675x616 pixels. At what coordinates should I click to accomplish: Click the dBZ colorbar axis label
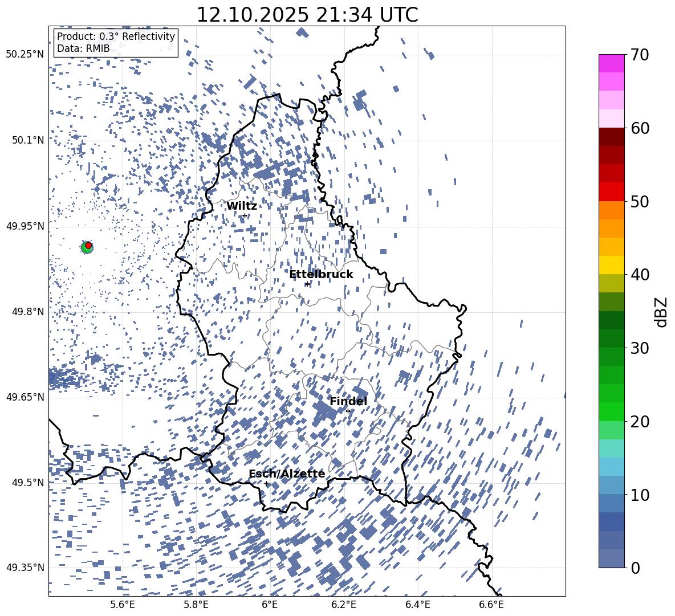point(661,311)
